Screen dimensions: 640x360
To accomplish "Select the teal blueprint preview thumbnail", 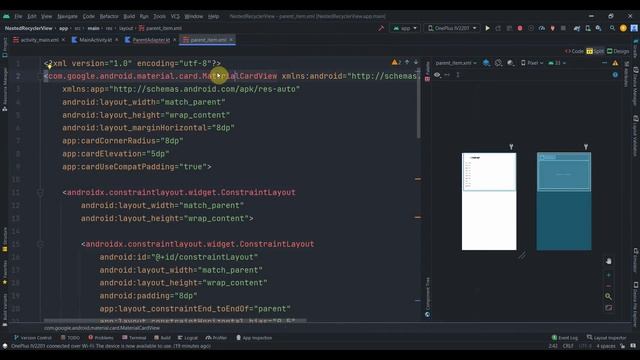I will pos(564,202).
